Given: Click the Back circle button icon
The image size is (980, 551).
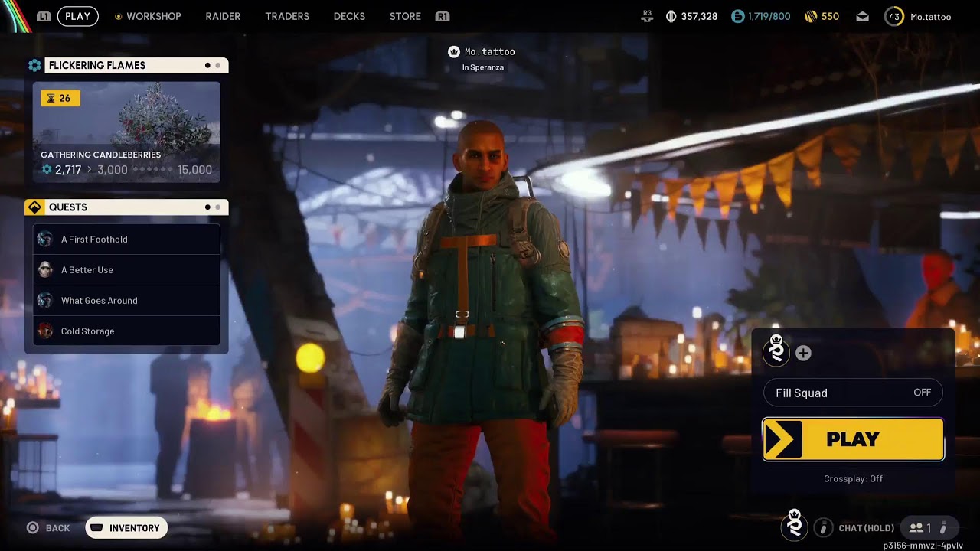Looking at the screenshot, I should point(33,528).
